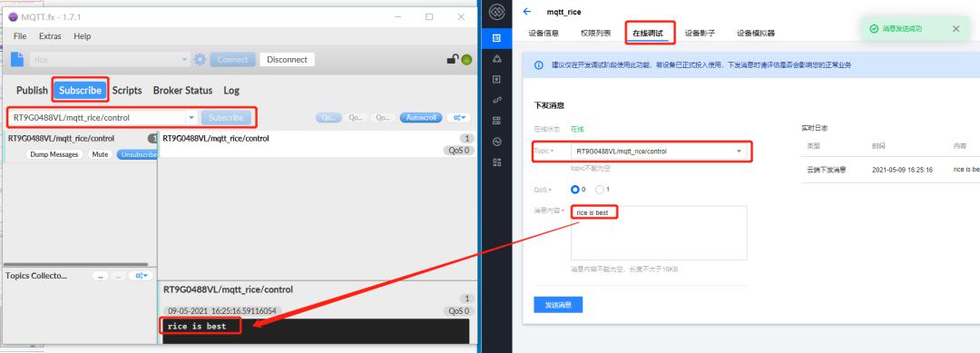Click Dump Messages for the control topic
Screen dimensions: 980x353
[x=54, y=154]
